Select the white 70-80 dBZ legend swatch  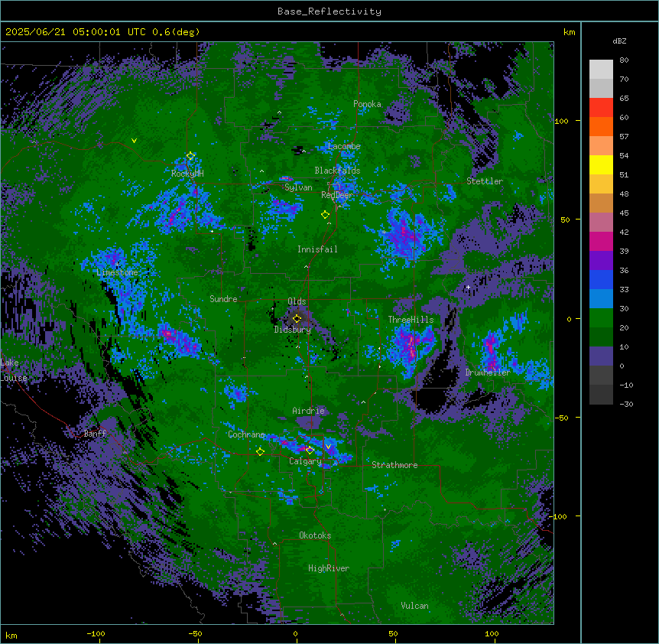601,70
